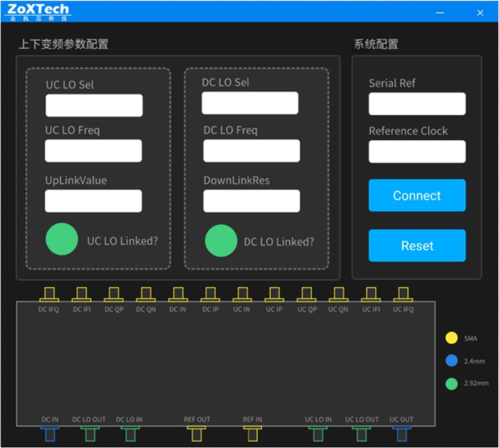Click the green 2.92mm legend circle
Viewport: 499px width, 448px height.
click(451, 384)
